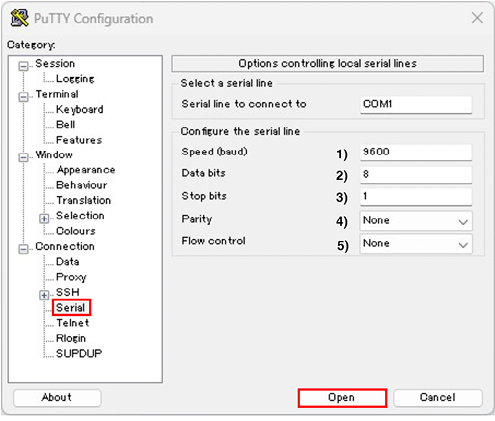Click the Cancel button

[x=438, y=398]
